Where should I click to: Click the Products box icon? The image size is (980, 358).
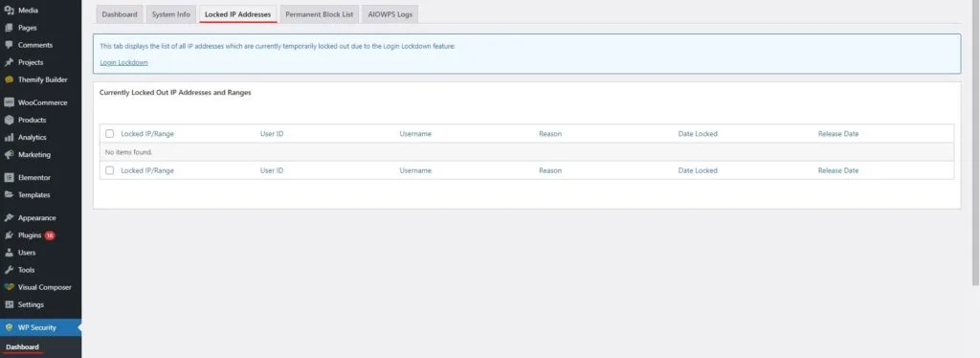9,120
